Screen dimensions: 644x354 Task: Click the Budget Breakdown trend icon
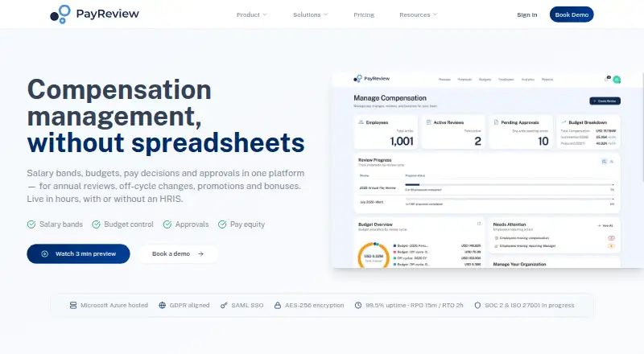(563, 122)
